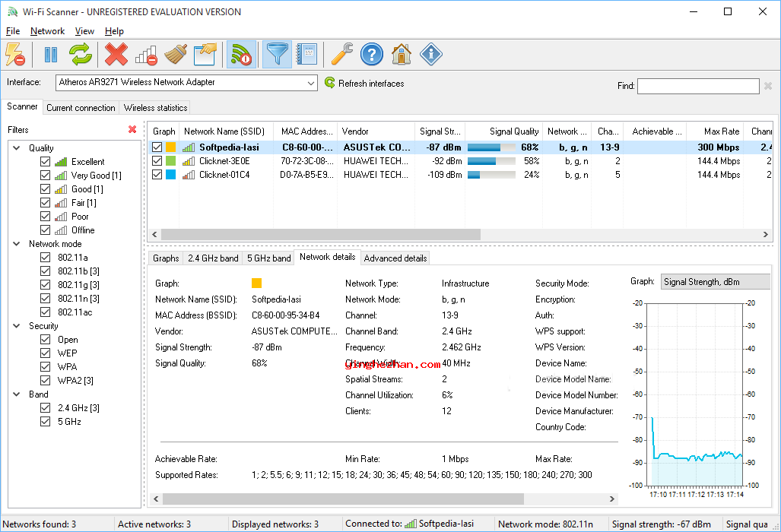
Task: Open the Graph Signal Strength dropdown
Action: [x=716, y=282]
